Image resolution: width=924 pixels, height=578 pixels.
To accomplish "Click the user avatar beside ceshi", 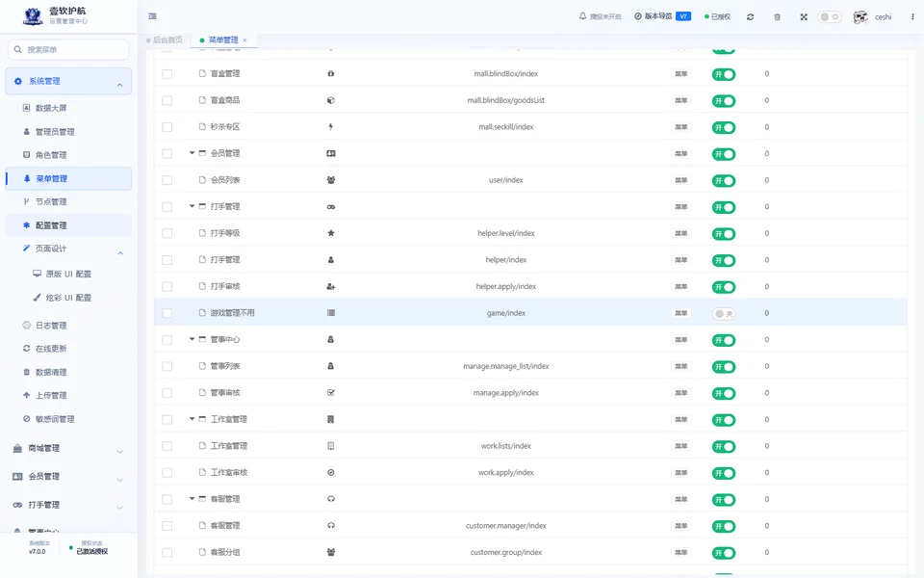I will [x=860, y=17].
